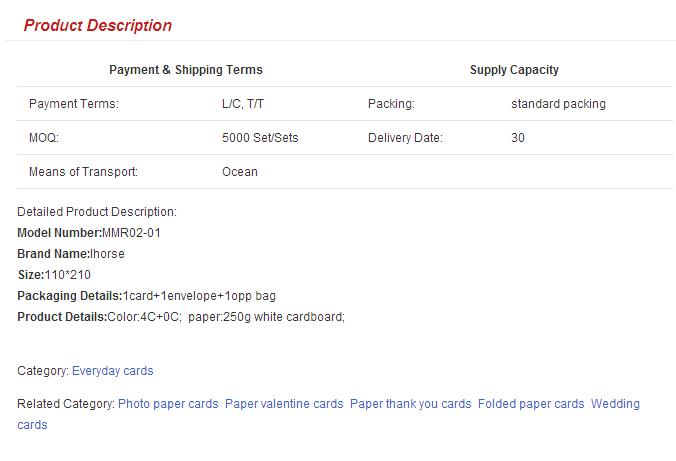Click the Product Details color and paper line
676x461 pixels.
(181, 317)
